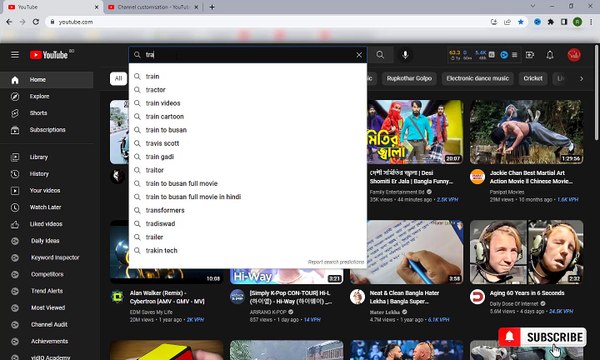Select suggestion 'train'
600x360 pixels.
tap(248, 77)
